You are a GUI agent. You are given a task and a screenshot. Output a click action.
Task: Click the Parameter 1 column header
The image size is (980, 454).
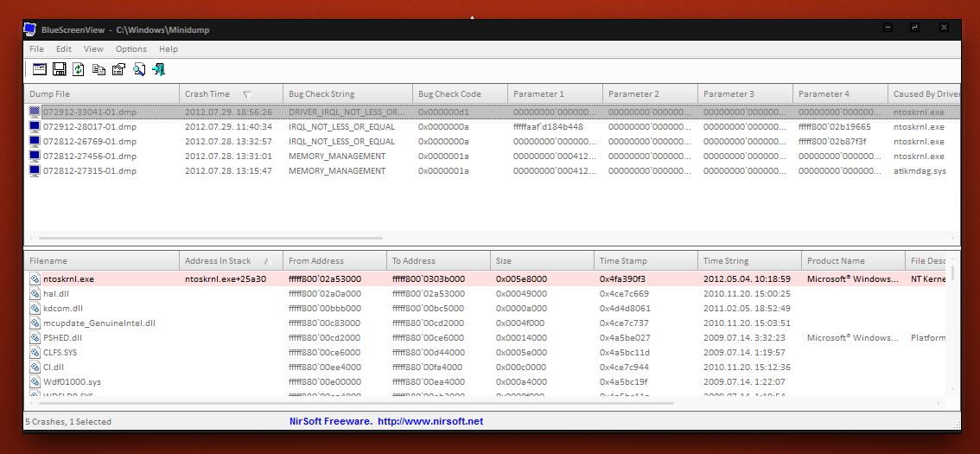[555, 93]
